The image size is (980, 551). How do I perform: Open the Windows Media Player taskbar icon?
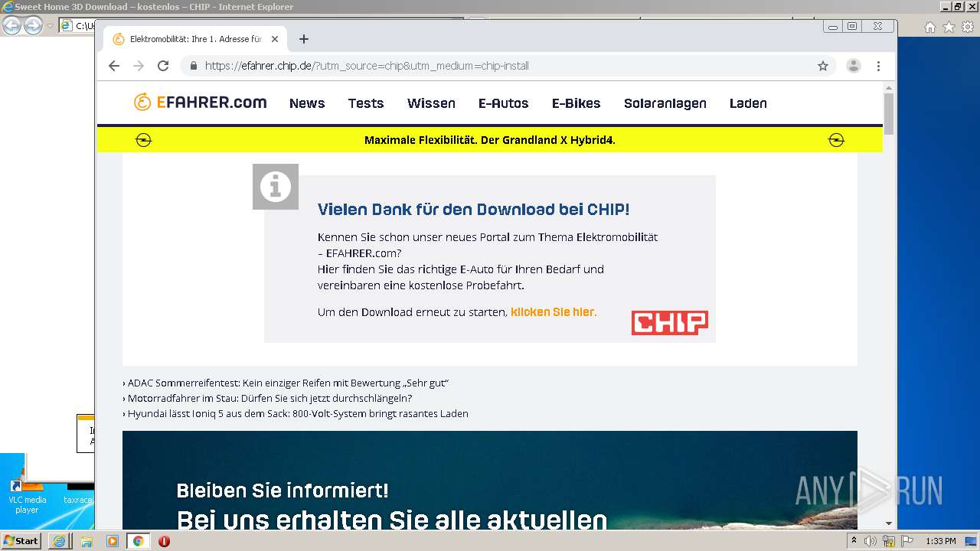click(x=113, y=541)
